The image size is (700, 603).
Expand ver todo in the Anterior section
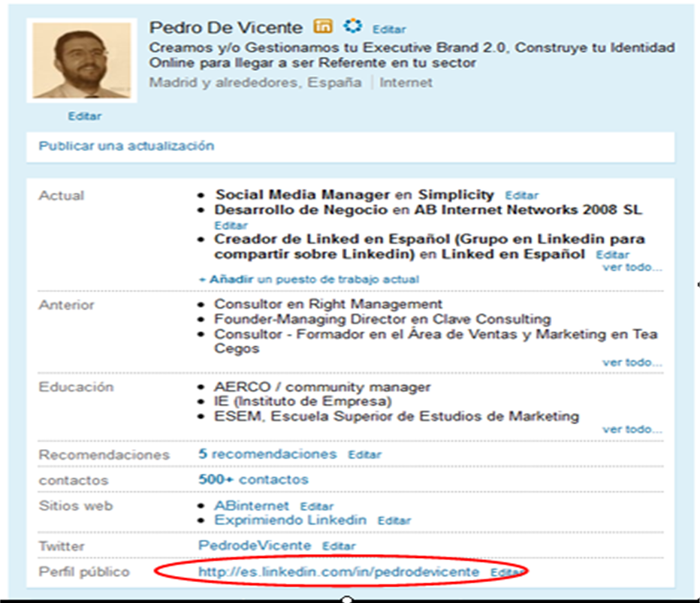[x=632, y=363]
